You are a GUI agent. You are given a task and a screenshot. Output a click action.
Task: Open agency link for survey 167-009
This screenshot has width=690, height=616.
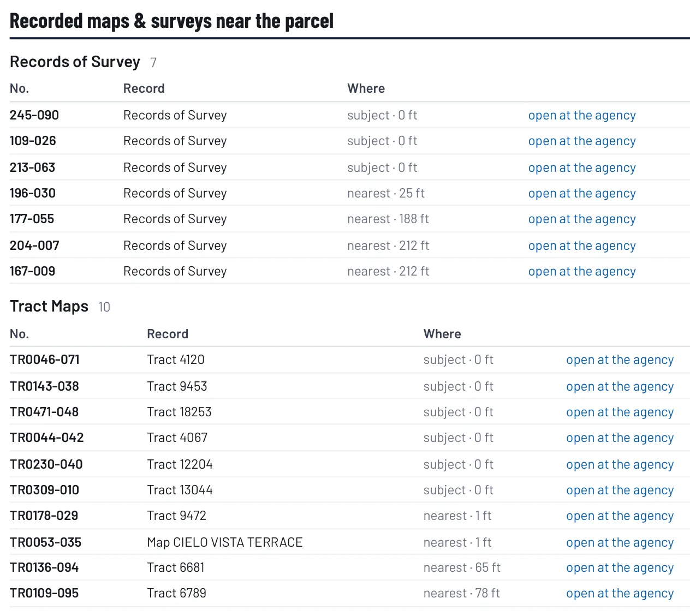pos(582,271)
